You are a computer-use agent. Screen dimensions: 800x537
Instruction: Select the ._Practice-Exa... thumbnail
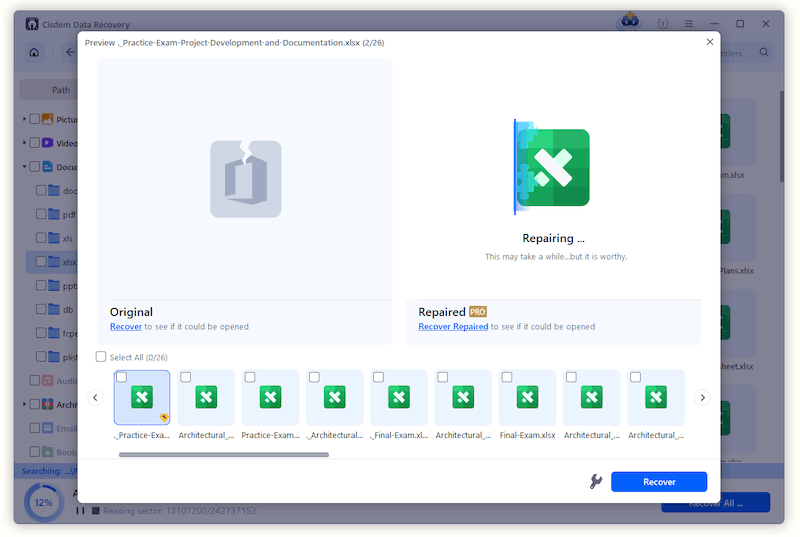click(142, 398)
